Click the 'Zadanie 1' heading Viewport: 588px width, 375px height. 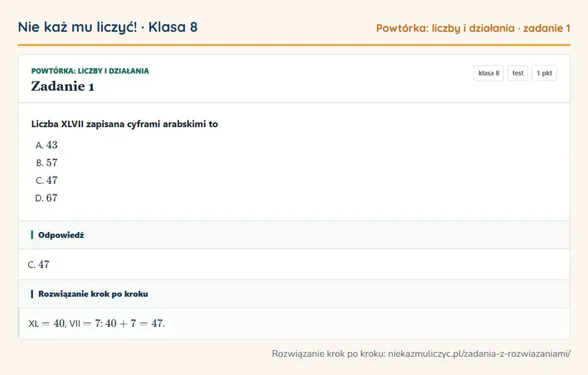pyautogui.click(x=63, y=86)
